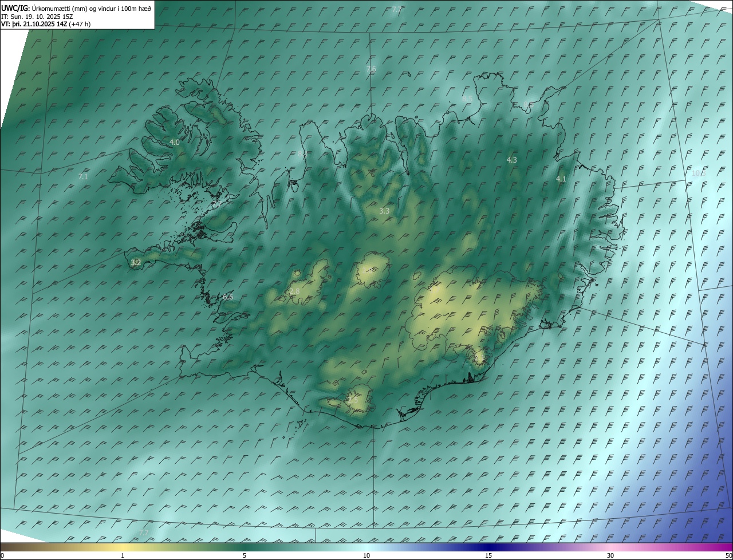Click the 7.6 value label on the map
The height and width of the screenshot is (560, 733).
click(371, 69)
